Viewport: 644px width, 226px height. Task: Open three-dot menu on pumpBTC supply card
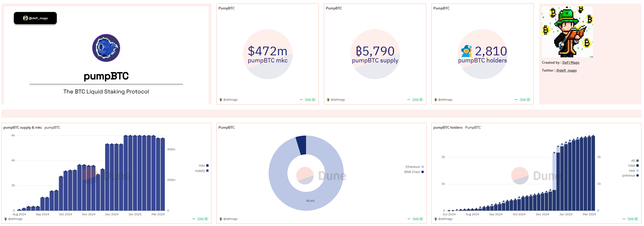tap(409, 100)
